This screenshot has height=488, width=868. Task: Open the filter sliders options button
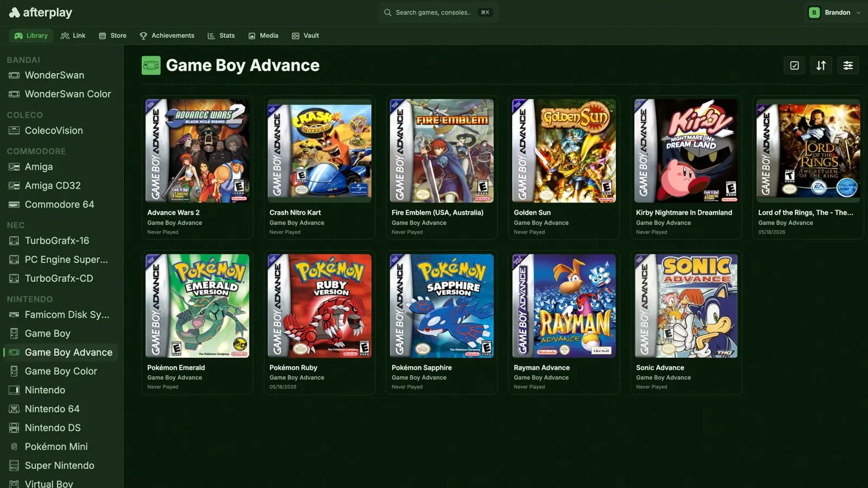(x=848, y=66)
